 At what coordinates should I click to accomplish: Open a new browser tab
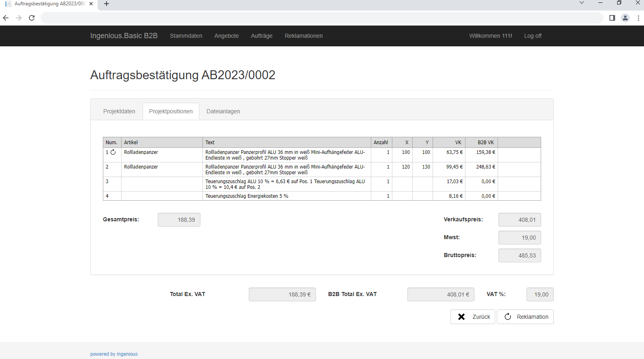coord(107,4)
